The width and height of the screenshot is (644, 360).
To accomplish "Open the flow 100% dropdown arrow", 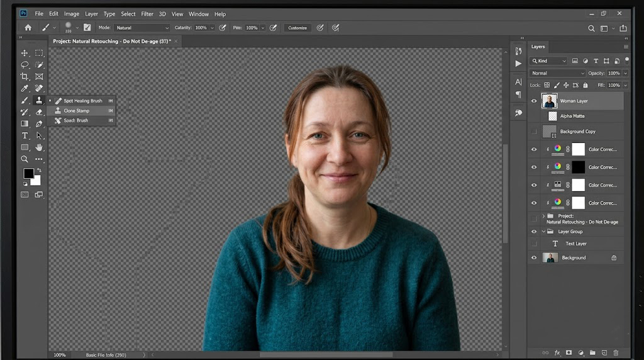I will [263, 28].
